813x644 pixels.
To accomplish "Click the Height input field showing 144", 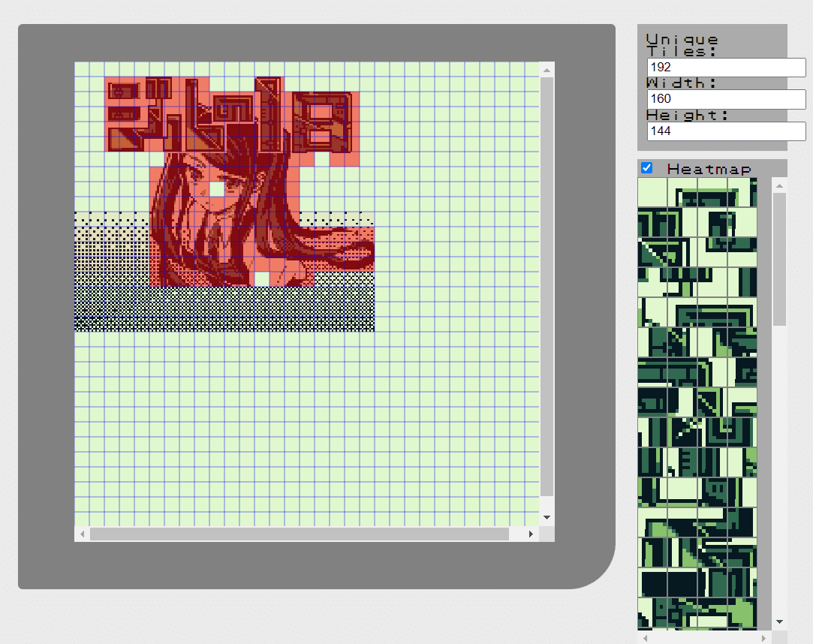I will (727, 131).
